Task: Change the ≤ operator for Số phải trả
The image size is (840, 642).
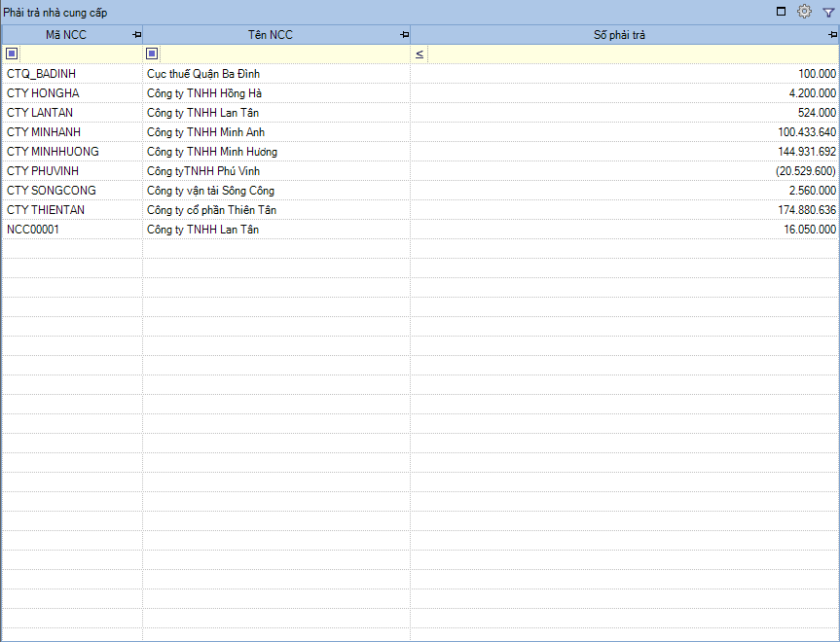Action: coord(419,53)
